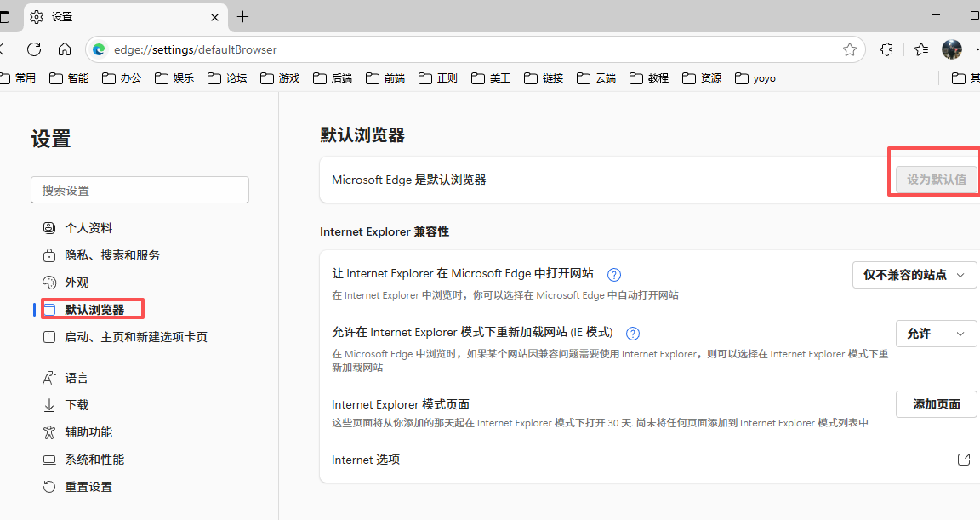Expand the 仅不兼容的站点 dropdown

click(x=914, y=275)
